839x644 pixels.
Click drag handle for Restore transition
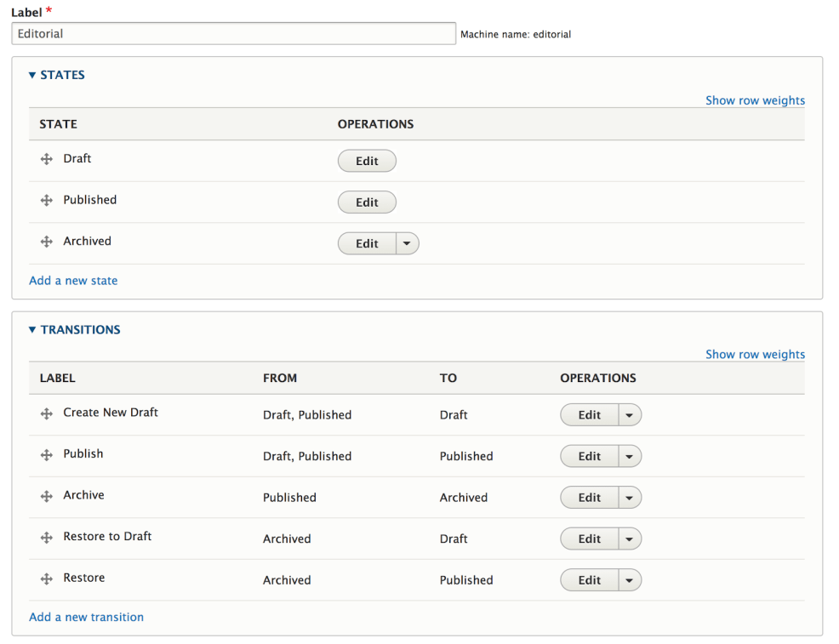[47, 578]
